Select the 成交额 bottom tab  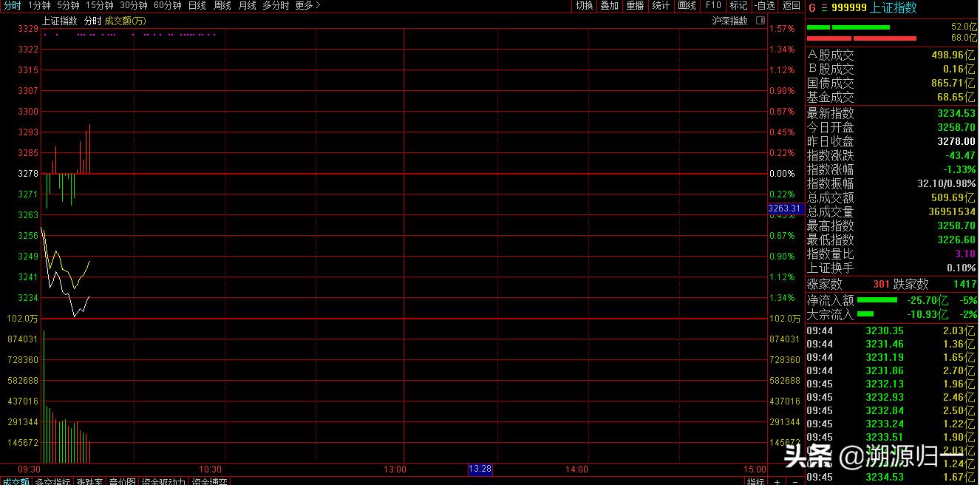pos(16,482)
